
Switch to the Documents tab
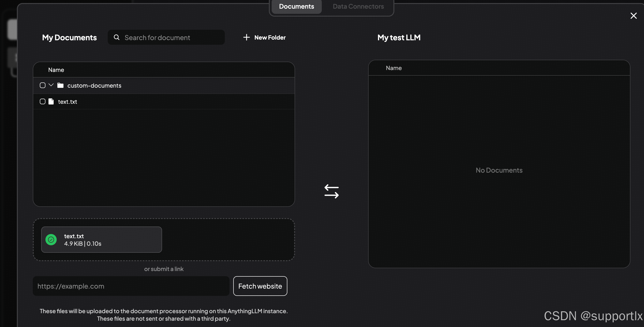(296, 7)
